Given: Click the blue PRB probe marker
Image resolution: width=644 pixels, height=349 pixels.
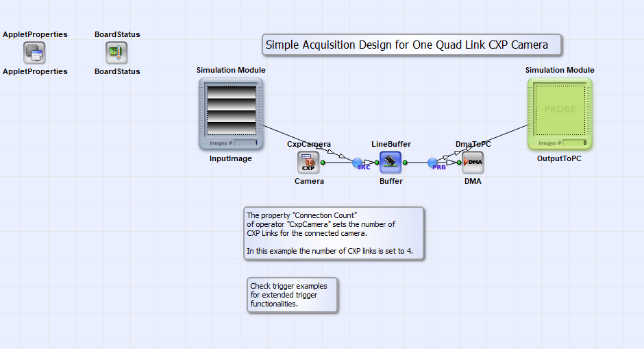Looking at the screenshot, I should [432, 163].
